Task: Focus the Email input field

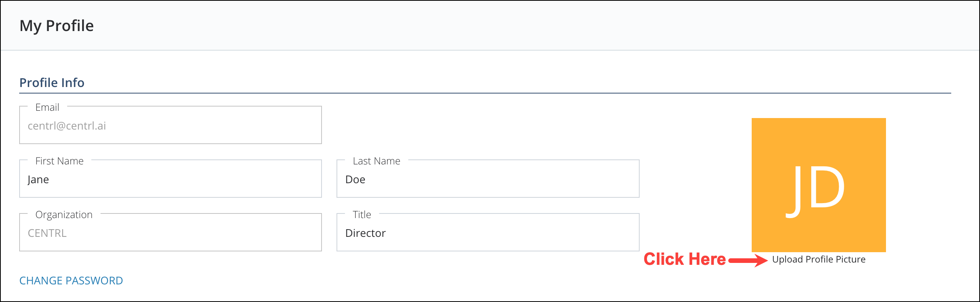Action: tap(170, 125)
